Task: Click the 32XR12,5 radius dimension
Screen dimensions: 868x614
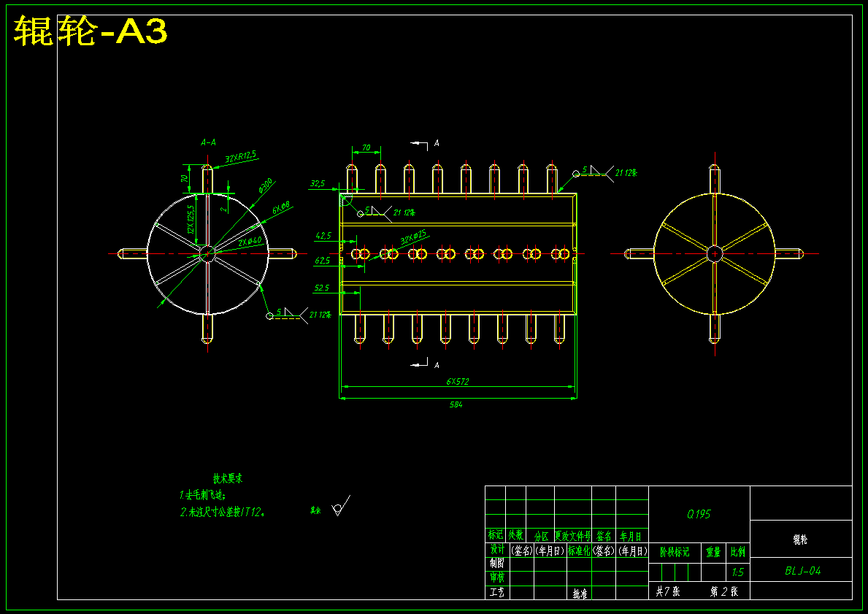Action: [241, 157]
